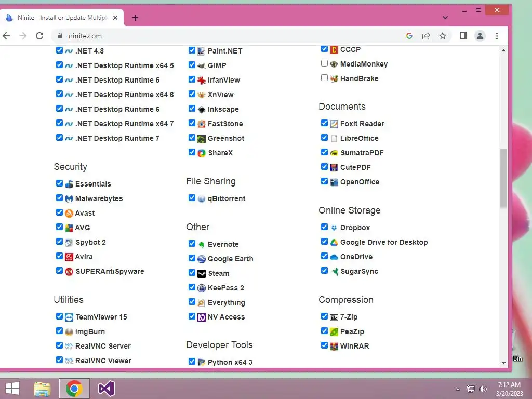The width and height of the screenshot is (532, 399).
Task: Open the Chrome side panel
Action: 463,36
